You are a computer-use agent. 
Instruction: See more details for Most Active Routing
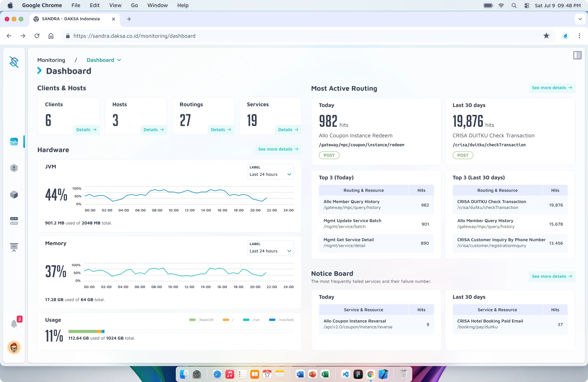[552, 88]
